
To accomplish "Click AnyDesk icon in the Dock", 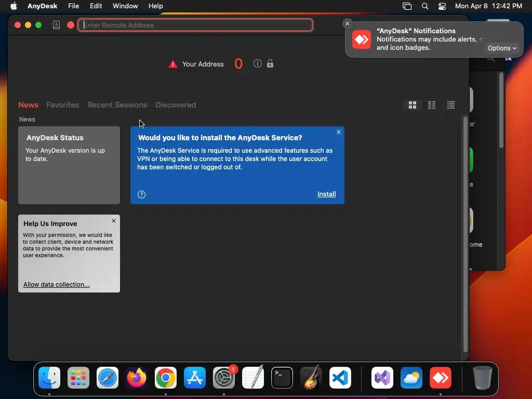I will (x=441, y=378).
